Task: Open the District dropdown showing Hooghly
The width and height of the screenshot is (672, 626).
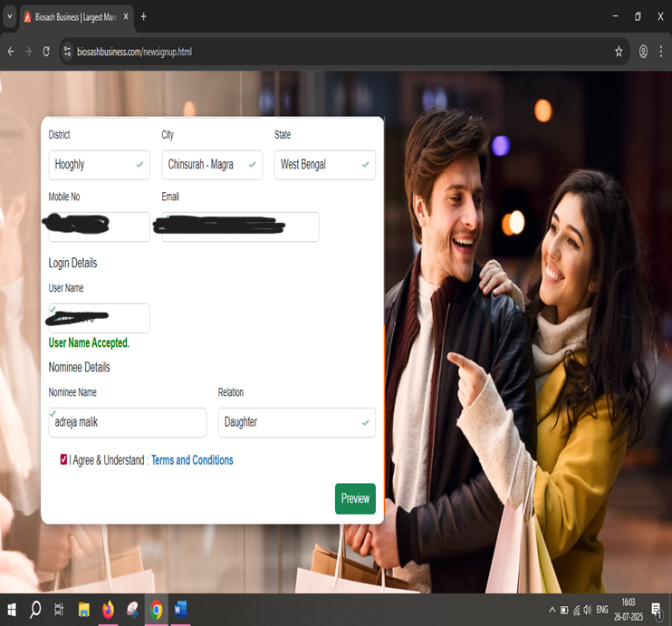Action: click(99, 165)
